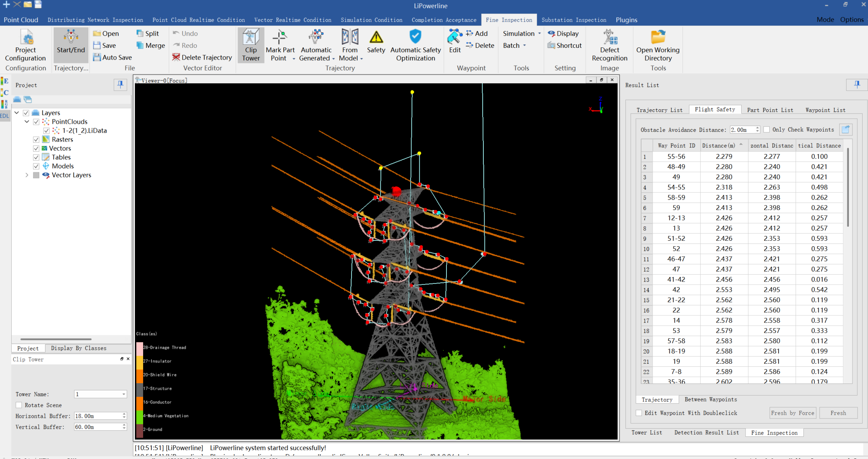
Task: Toggle the Layers checkbox
Action: pyautogui.click(x=26, y=113)
